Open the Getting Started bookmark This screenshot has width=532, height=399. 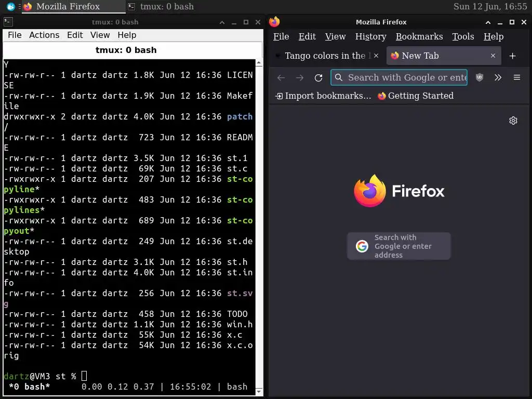click(416, 96)
